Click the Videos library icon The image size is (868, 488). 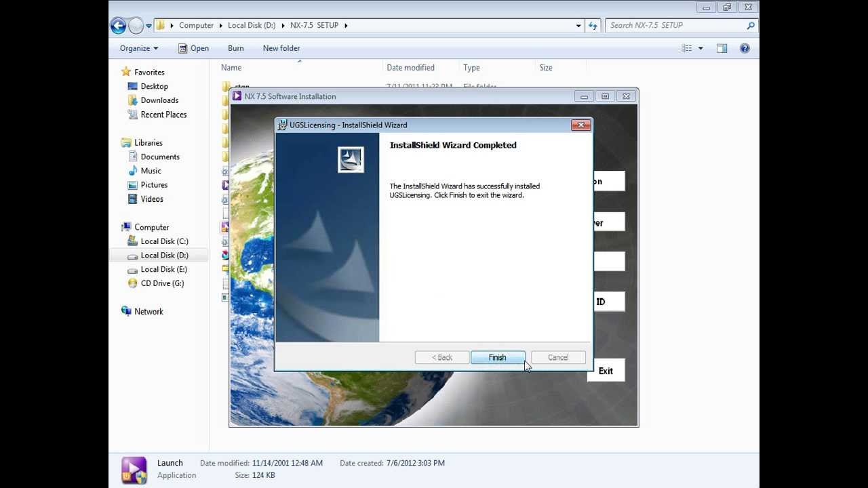[x=133, y=199]
